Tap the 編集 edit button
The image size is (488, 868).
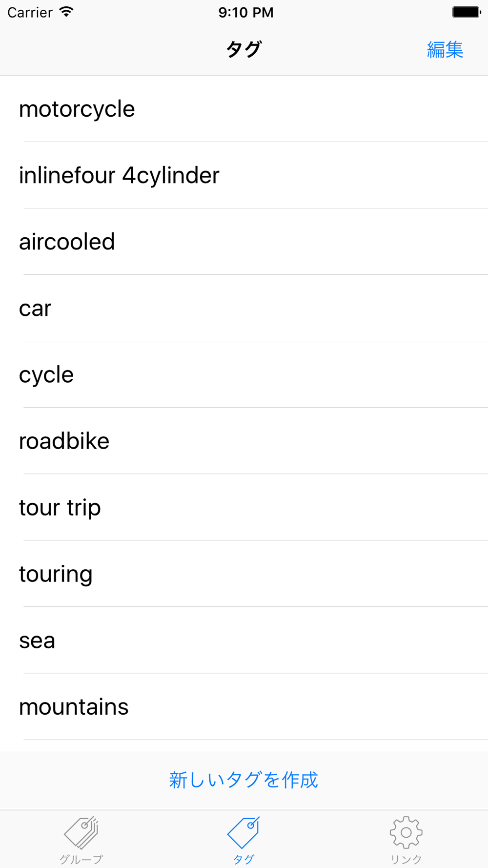[445, 50]
